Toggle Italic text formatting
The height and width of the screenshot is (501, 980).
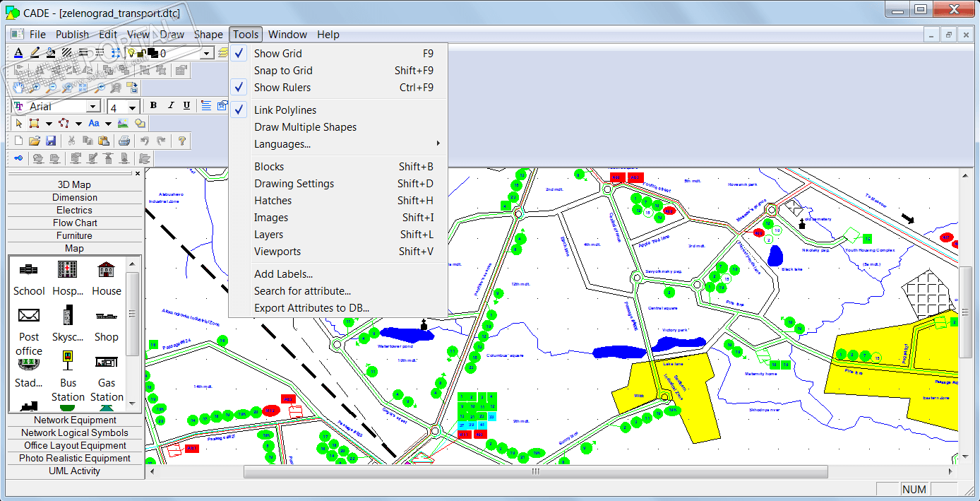[x=171, y=105]
